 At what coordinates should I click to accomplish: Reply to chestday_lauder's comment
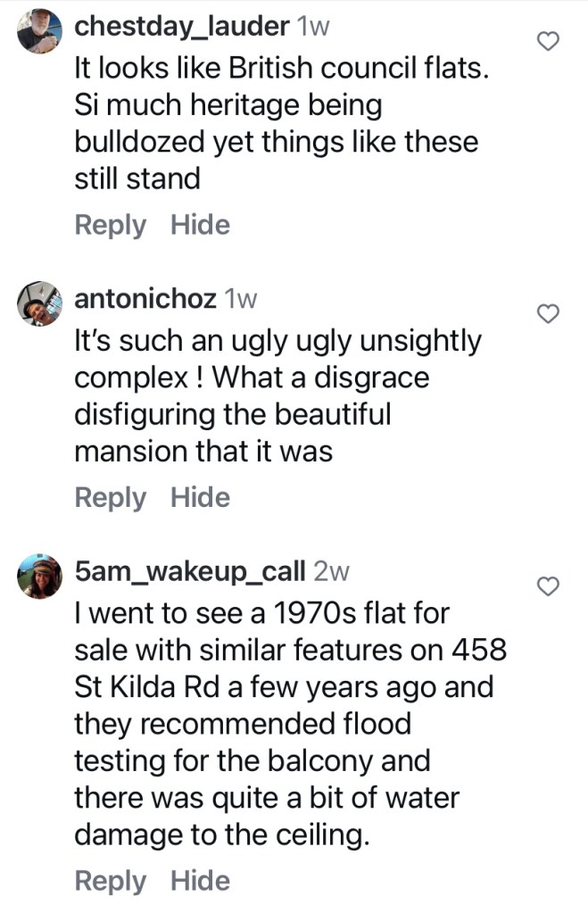[110, 225]
